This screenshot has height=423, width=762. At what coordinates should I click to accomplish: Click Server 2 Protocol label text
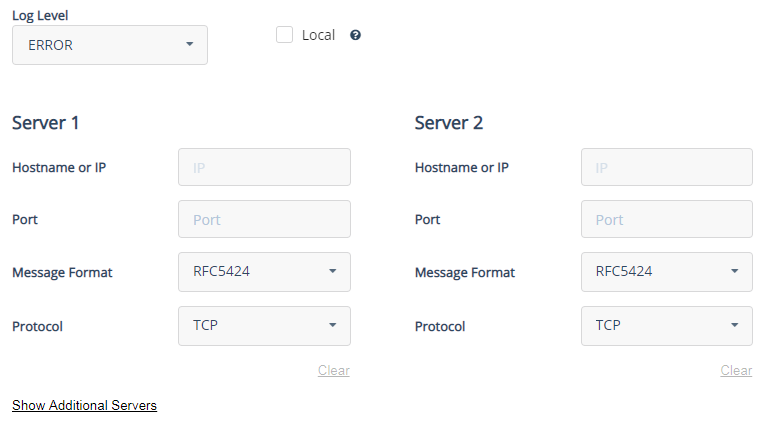[440, 326]
